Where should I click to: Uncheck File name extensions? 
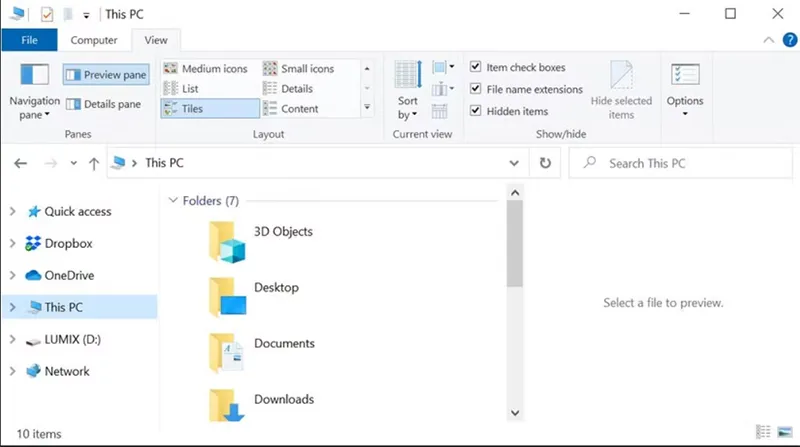pos(476,89)
